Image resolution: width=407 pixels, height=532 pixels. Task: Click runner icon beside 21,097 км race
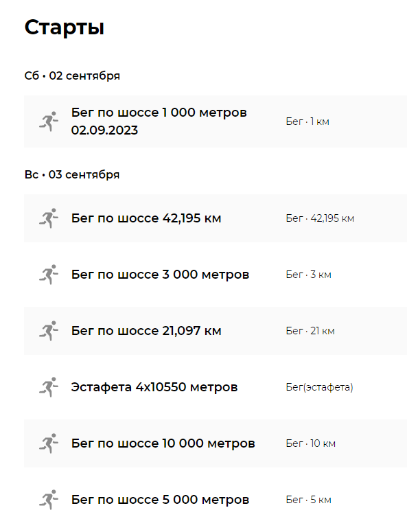pos(49,331)
